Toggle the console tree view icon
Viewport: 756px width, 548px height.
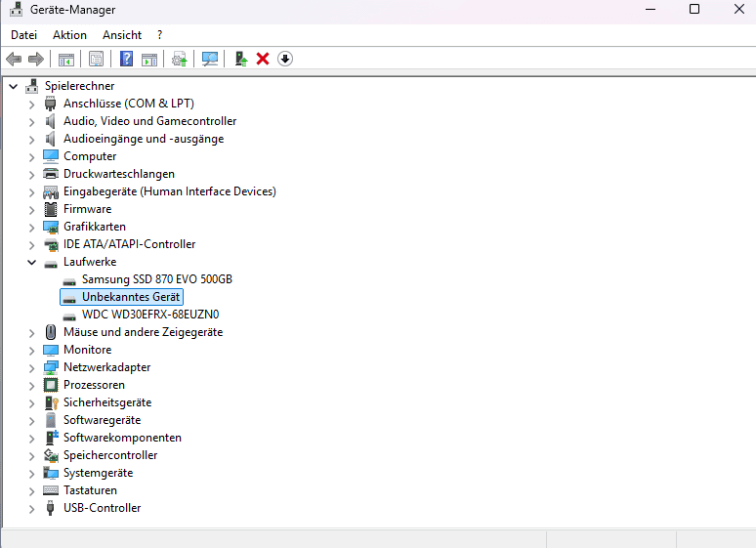point(66,60)
